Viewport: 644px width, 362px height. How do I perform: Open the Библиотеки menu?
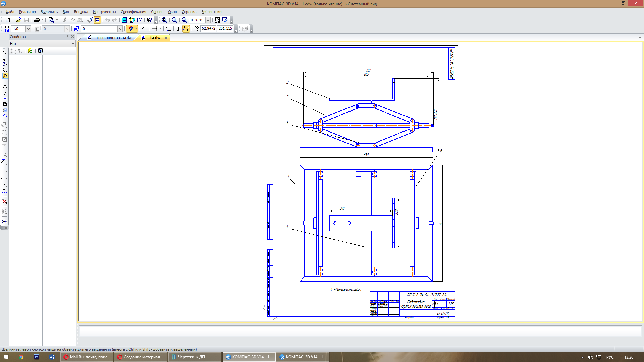(x=211, y=12)
